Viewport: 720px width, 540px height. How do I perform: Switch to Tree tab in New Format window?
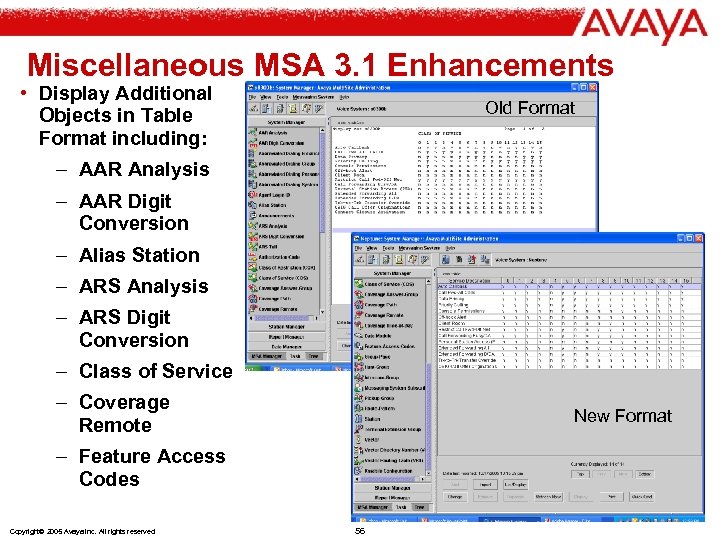419,507
